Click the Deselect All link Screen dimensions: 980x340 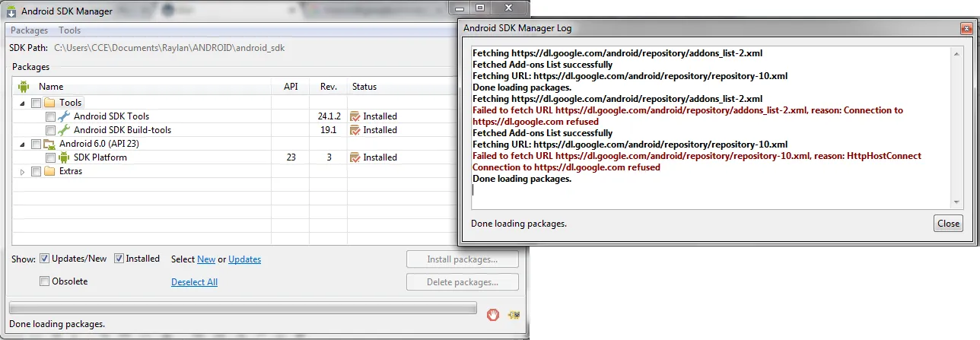pyautogui.click(x=194, y=282)
